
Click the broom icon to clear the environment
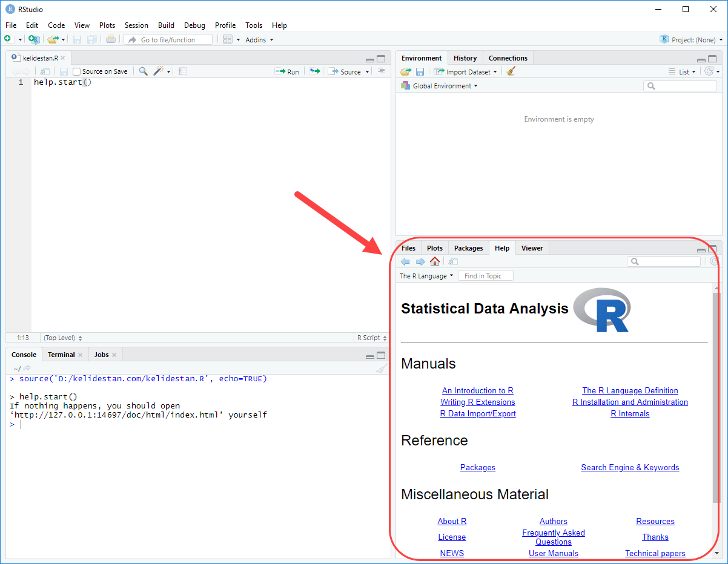tap(511, 71)
